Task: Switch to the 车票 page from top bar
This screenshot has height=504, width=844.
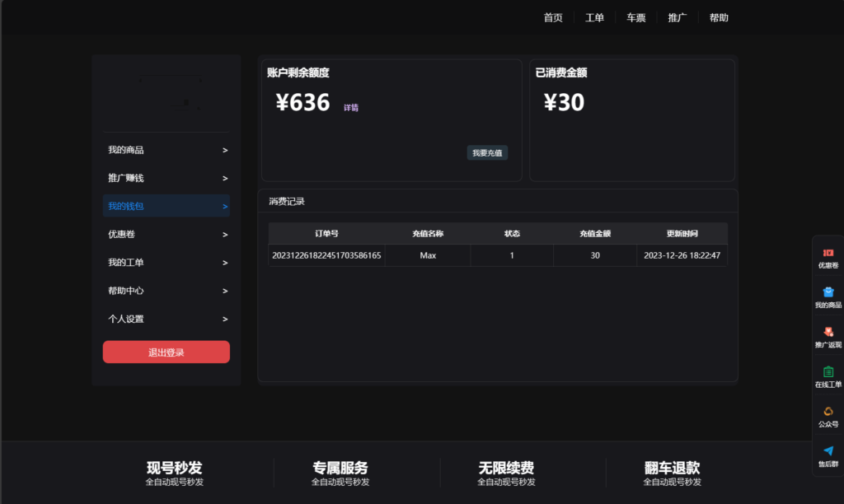Action: coord(635,16)
